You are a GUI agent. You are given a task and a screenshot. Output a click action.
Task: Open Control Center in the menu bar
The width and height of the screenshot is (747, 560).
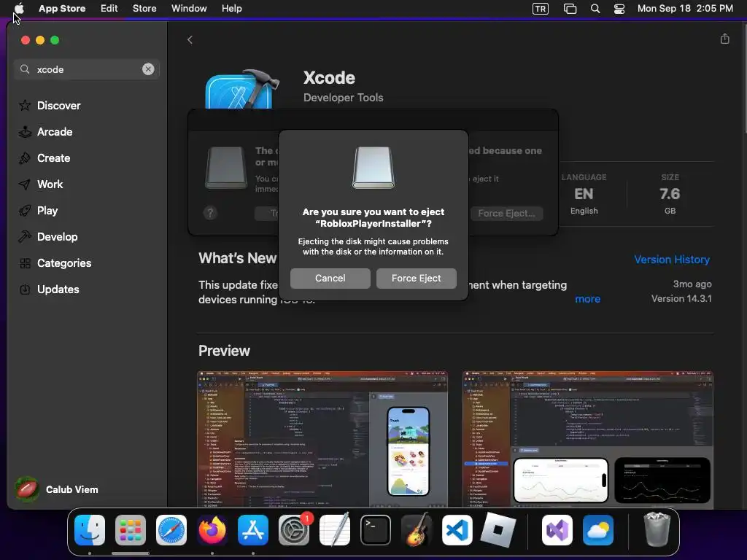tap(619, 9)
